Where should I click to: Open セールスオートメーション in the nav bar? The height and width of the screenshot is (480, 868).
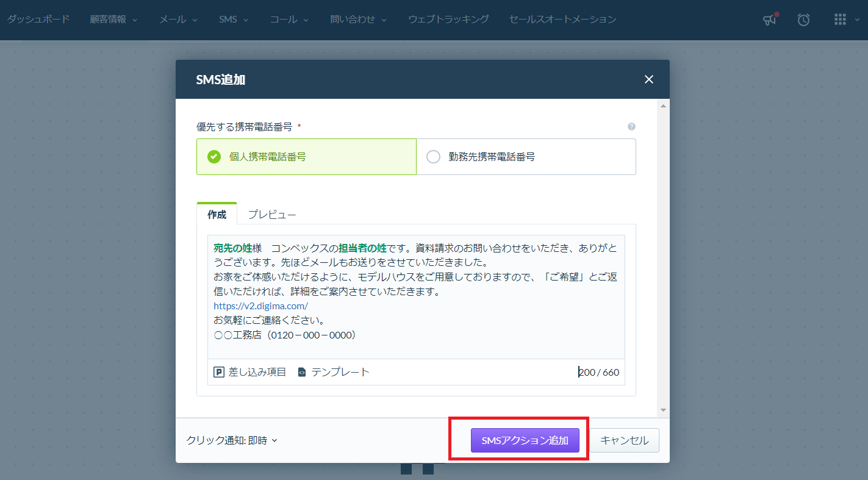tap(562, 20)
